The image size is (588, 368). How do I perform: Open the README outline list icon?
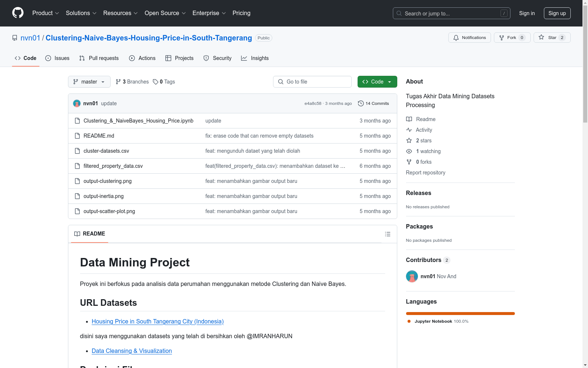tap(387, 234)
